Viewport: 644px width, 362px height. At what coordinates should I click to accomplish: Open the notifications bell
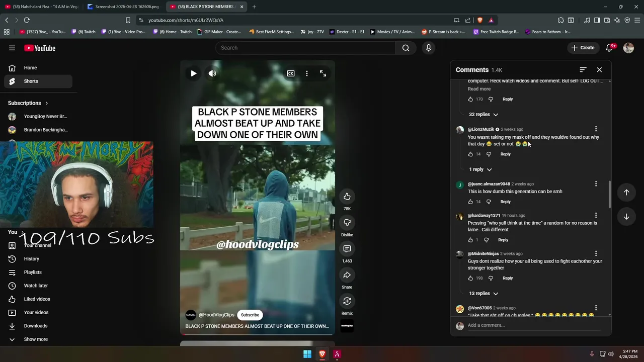609,48
